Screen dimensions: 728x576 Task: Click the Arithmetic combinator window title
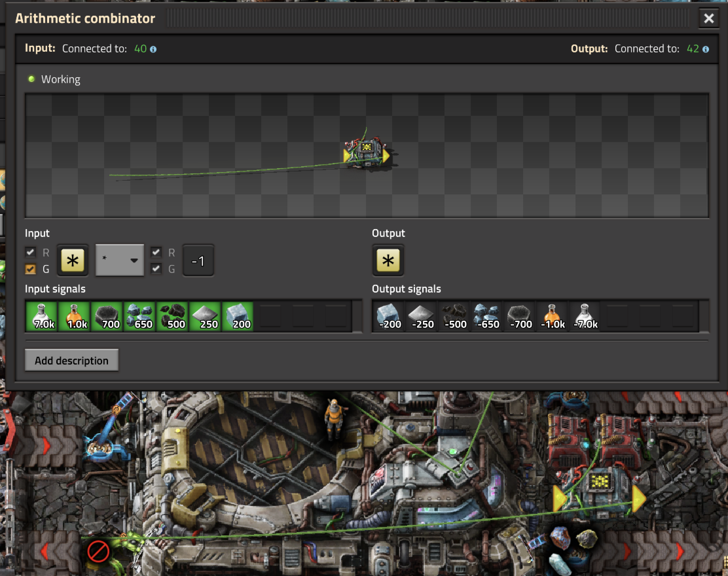coord(85,18)
